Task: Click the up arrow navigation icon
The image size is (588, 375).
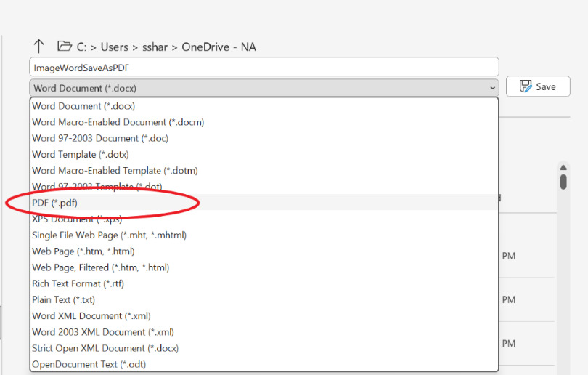Action: point(39,46)
